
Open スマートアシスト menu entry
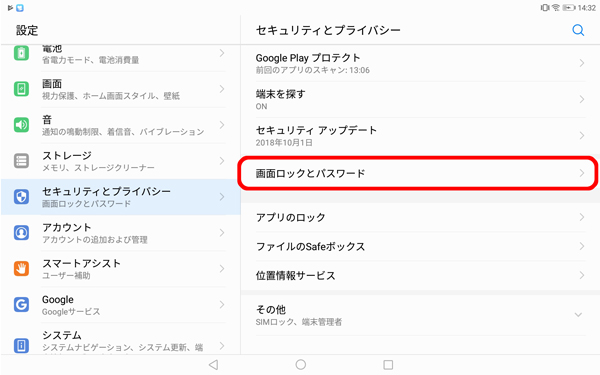(121, 269)
